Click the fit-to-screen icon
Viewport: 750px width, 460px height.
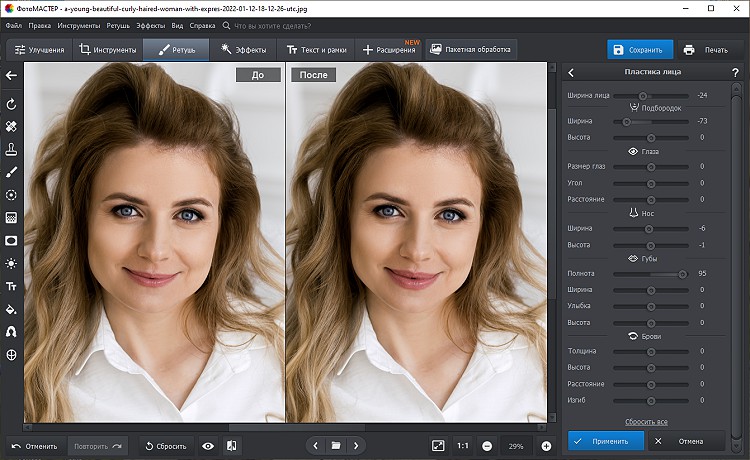coord(438,445)
